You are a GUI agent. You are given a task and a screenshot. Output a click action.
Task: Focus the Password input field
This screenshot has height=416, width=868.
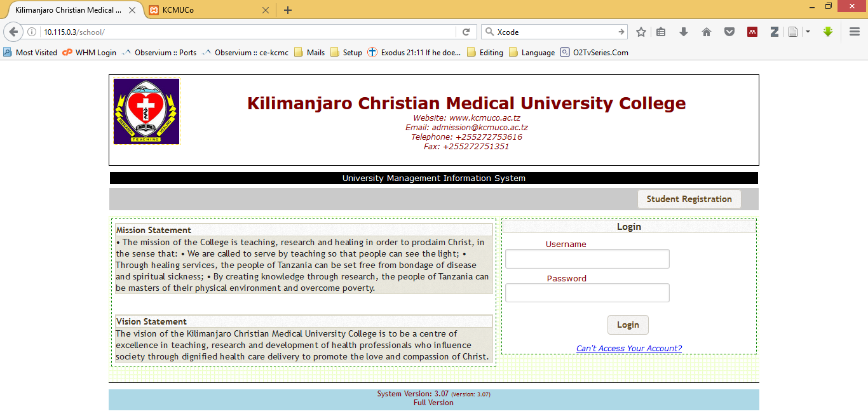click(x=587, y=293)
